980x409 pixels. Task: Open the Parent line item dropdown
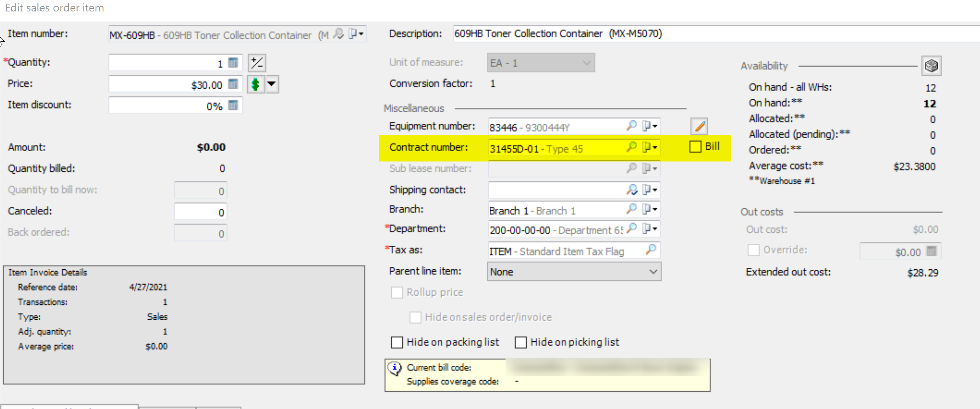[654, 272]
